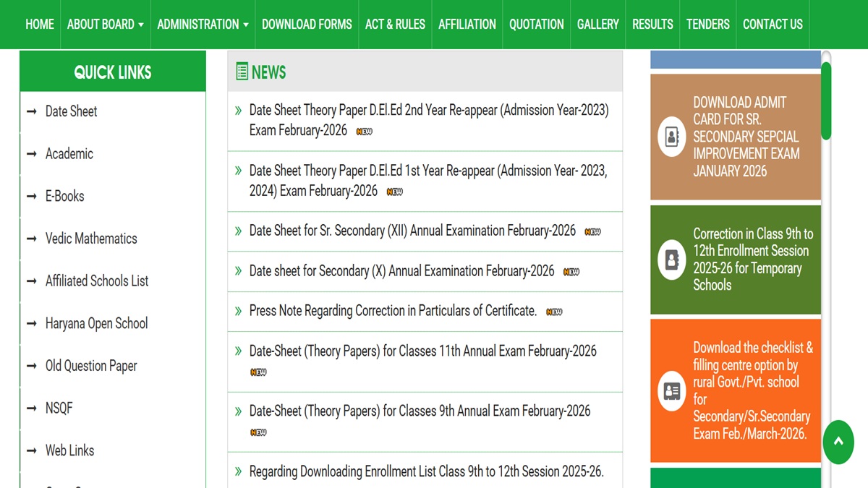Viewport: 868px width, 488px height.
Task: Open Classes 9th theory date-sheet link
Action: pyautogui.click(x=420, y=411)
